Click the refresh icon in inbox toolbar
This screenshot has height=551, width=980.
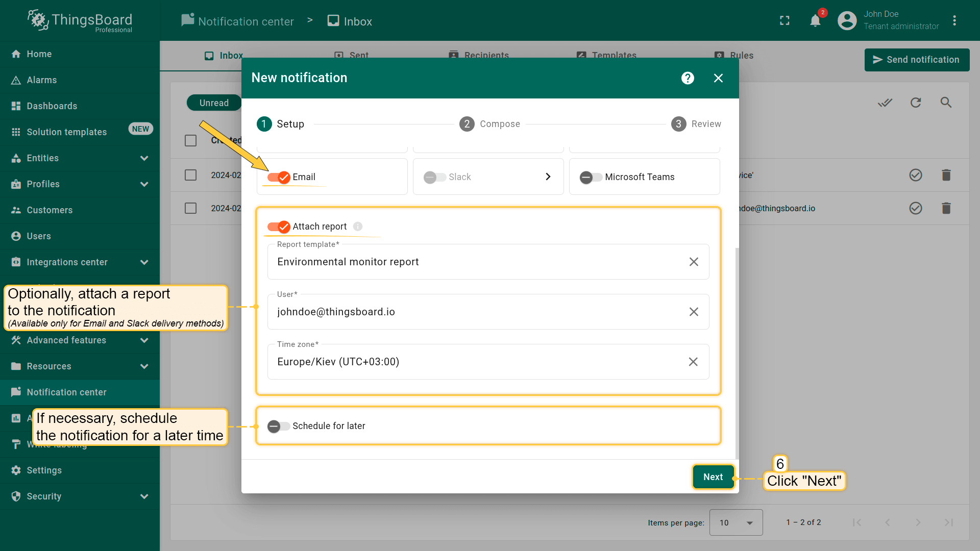(x=916, y=103)
